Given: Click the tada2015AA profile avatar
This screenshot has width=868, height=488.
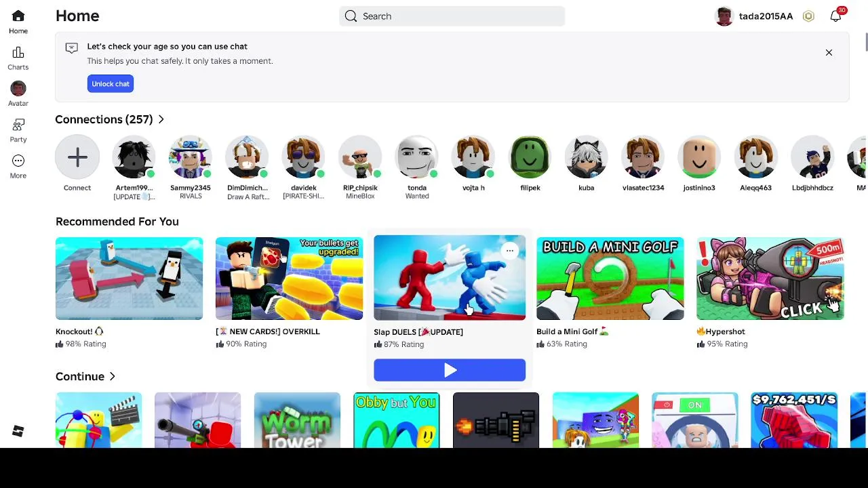Looking at the screenshot, I should [724, 16].
